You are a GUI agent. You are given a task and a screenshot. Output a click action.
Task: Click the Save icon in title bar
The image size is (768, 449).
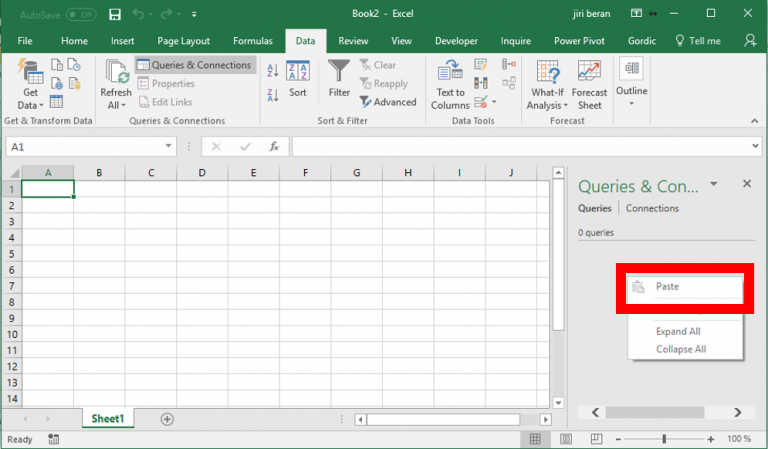pyautogui.click(x=115, y=14)
